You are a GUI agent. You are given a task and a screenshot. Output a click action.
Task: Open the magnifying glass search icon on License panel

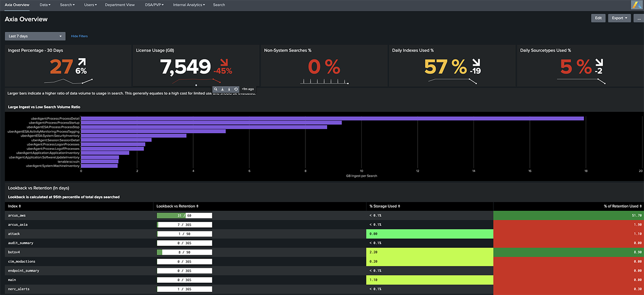[x=215, y=89]
